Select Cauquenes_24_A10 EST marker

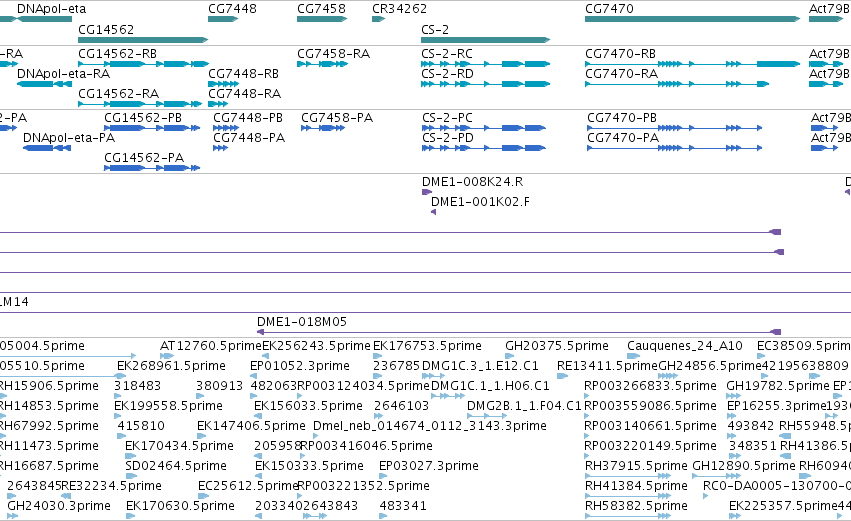tap(633, 356)
